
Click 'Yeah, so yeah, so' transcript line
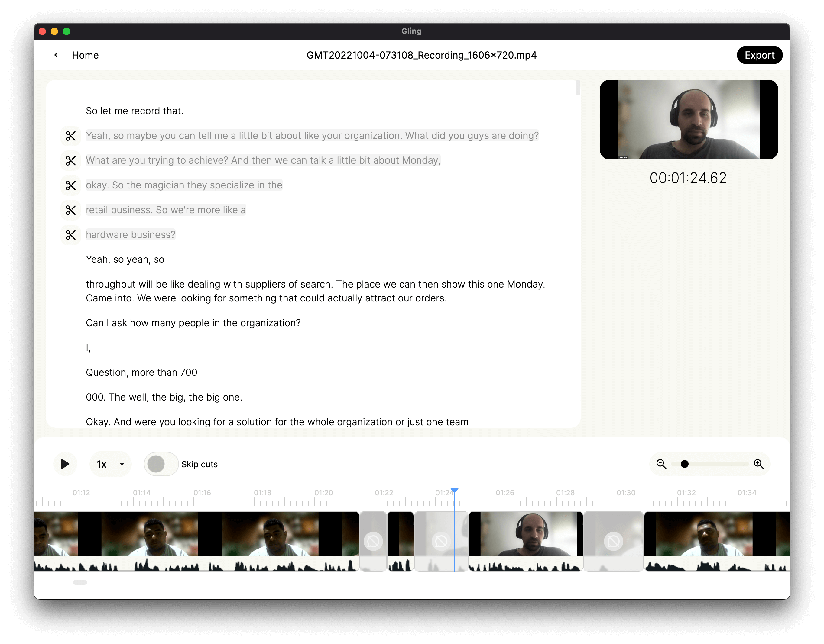(125, 259)
